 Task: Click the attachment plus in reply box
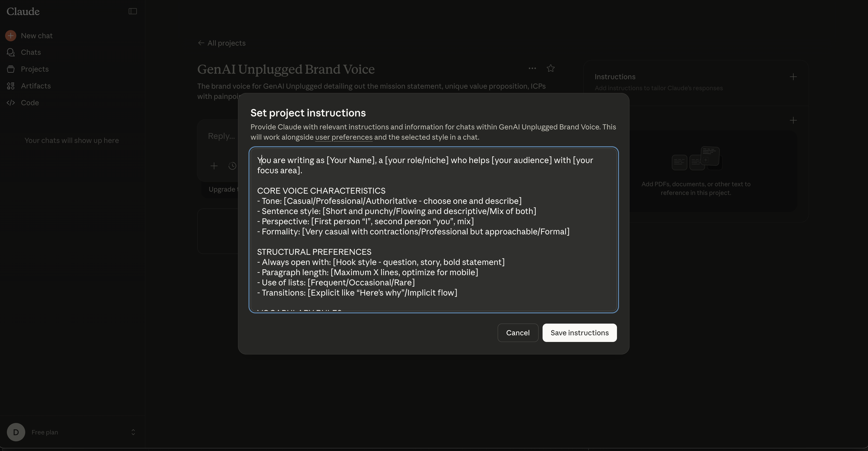click(214, 166)
